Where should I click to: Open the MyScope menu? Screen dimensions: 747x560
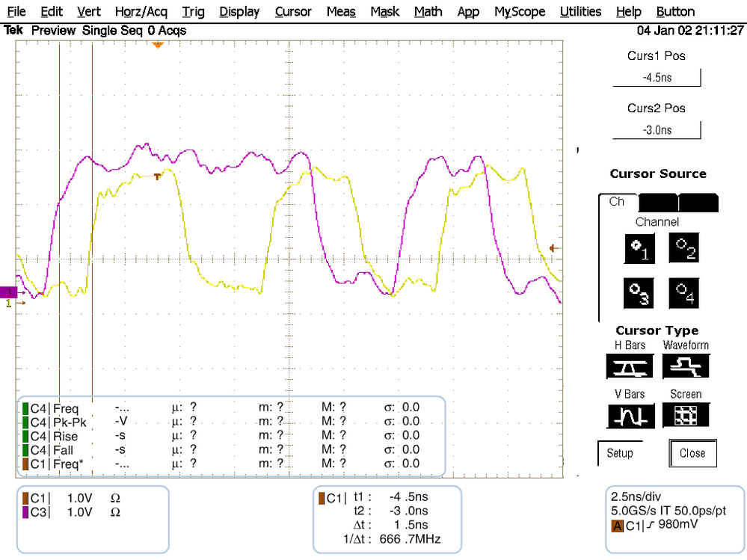pyautogui.click(x=520, y=12)
